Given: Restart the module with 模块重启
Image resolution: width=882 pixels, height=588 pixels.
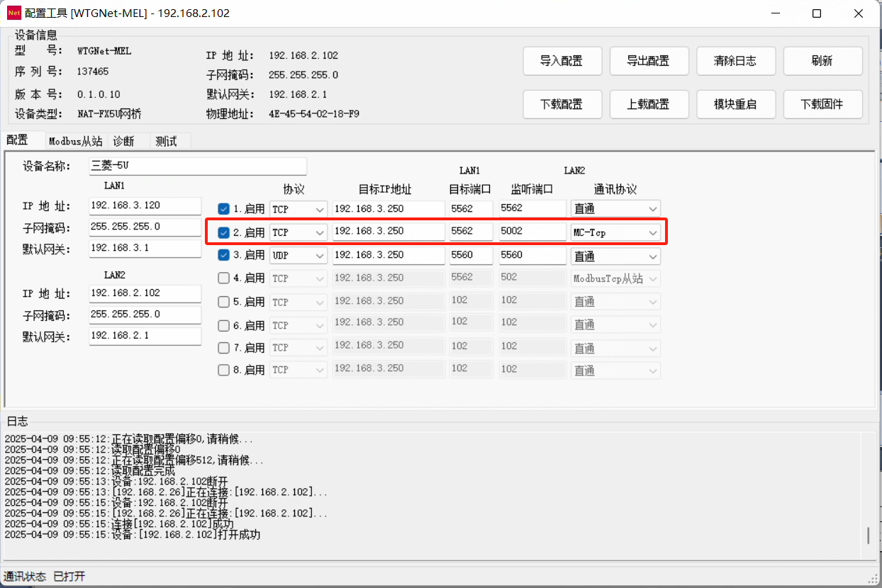Looking at the screenshot, I should pyautogui.click(x=736, y=104).
